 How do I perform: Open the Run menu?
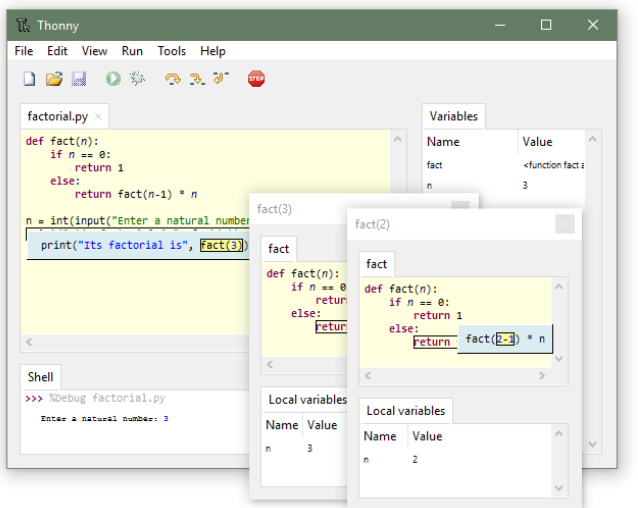[x=132, y=51]
